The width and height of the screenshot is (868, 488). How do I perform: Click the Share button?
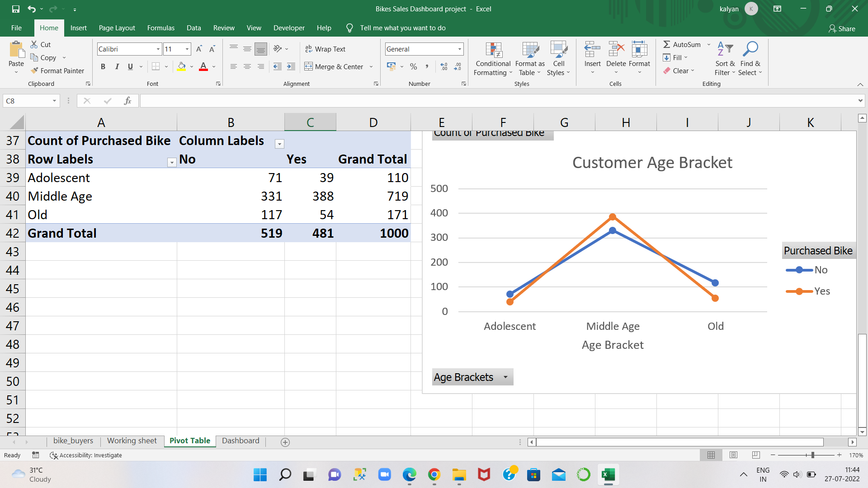coord(842,28)
